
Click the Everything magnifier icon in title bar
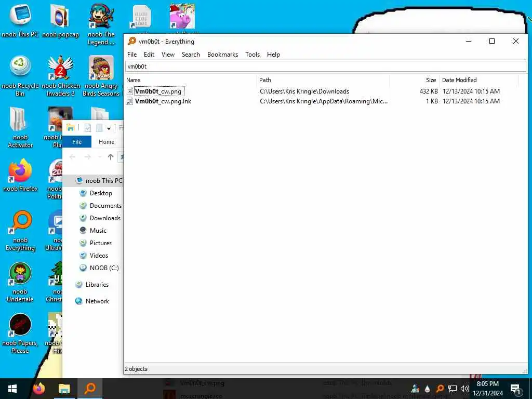coord(131,41)
